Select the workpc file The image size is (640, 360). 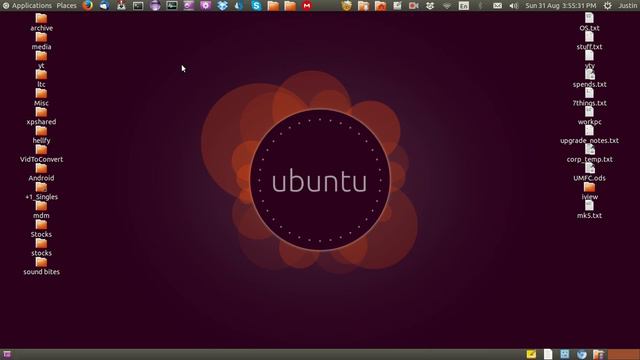click(589, 116)
